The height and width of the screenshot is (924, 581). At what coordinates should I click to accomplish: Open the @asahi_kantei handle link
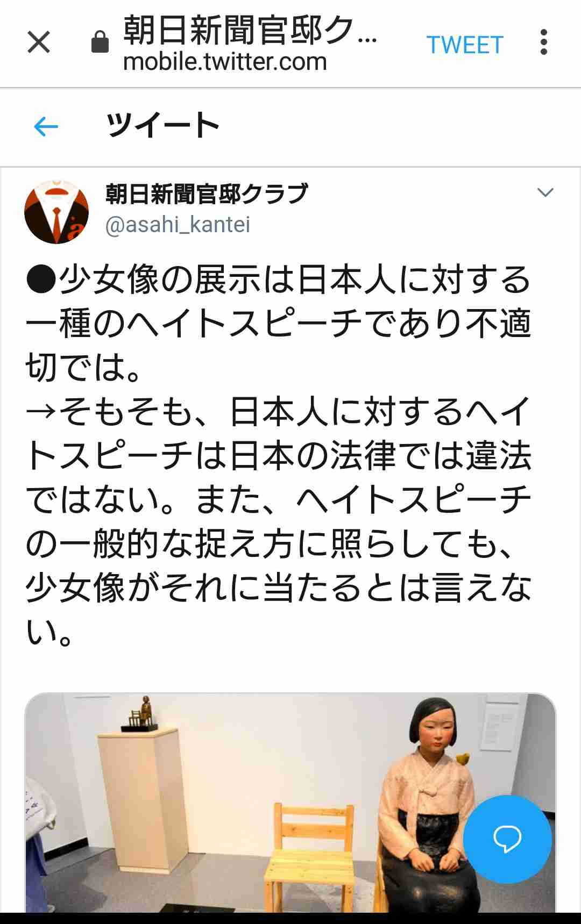click(x=178, y=225)
